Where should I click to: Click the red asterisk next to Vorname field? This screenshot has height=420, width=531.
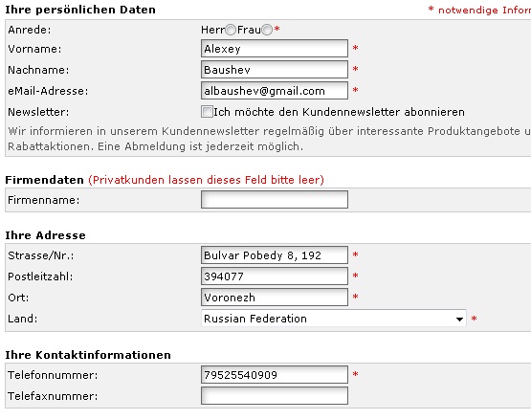(355, 48)
